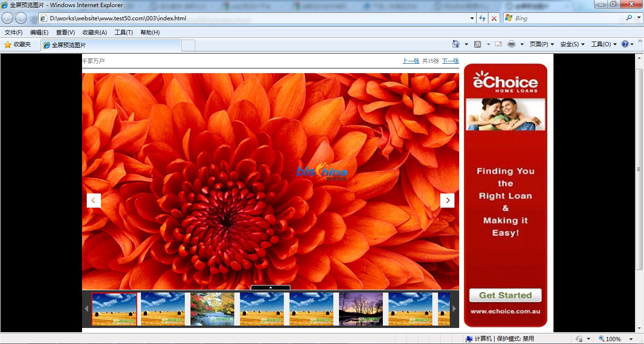The image size is (644, 344).
Task: Open the zoom level dropdown arrow
Action: 631,339
